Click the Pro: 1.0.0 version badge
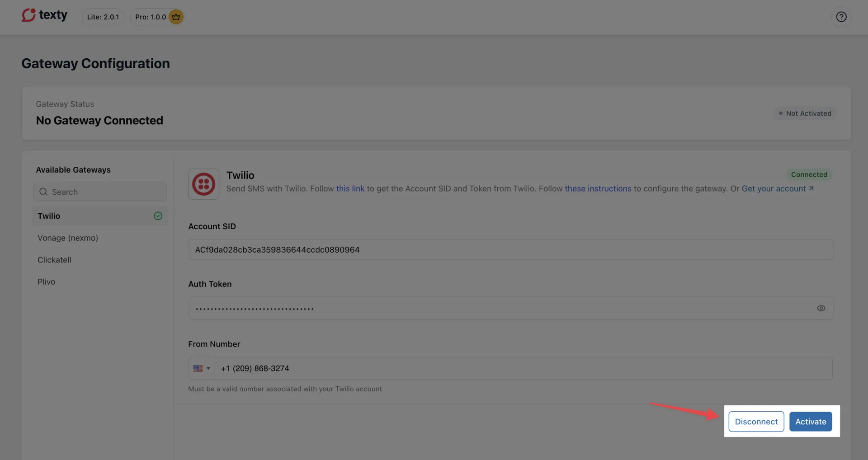 [x=157, y=17]
